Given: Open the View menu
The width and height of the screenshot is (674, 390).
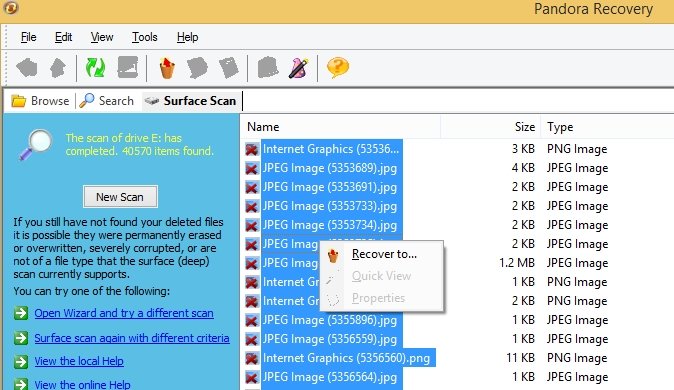Looking at the screenshot, I should tap(102, 37).
